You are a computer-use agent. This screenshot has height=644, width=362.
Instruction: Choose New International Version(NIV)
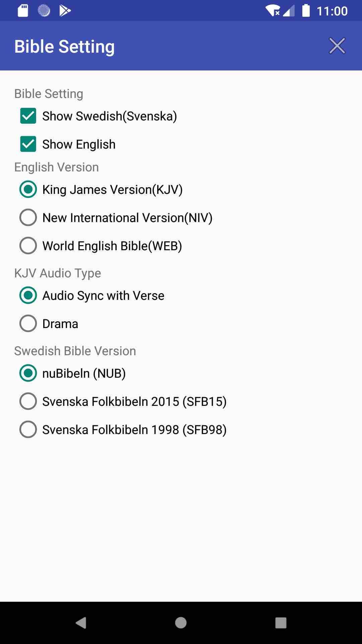tap(116, 218)
